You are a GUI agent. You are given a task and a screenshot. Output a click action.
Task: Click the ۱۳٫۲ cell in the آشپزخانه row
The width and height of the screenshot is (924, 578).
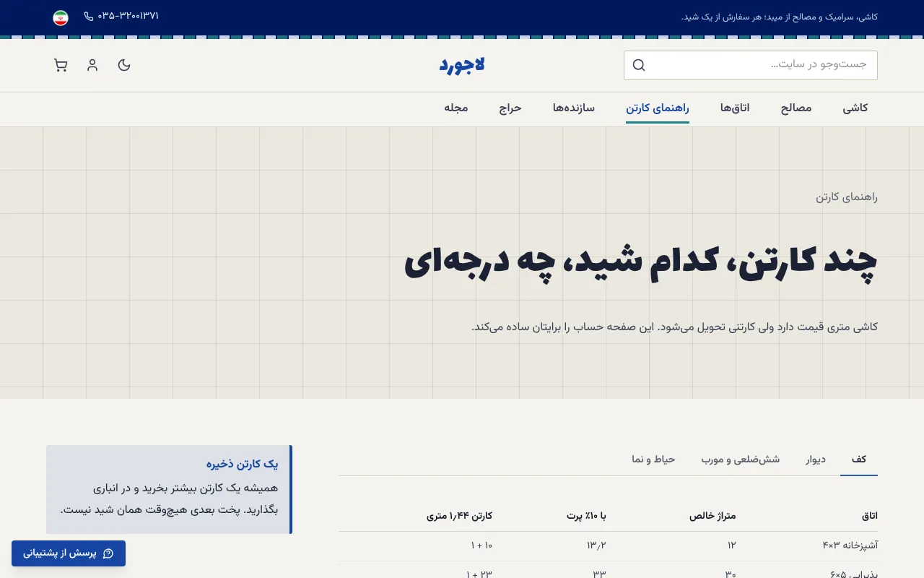point(596,545)
